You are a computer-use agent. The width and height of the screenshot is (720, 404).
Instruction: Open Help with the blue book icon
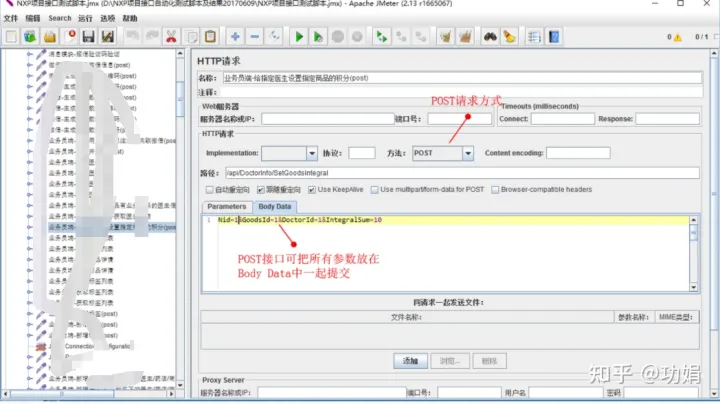pos(554,37)
